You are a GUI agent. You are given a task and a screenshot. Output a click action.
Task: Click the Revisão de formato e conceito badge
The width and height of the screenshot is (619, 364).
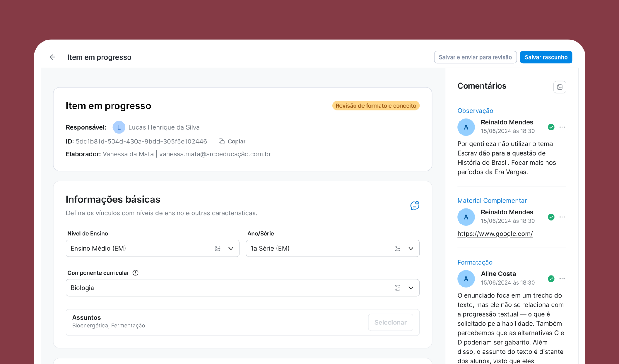pos(376,106)
